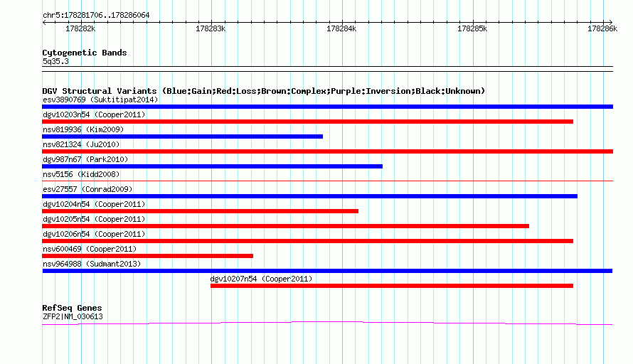
Task: Click the blue esv27557 gain bar
Action: (309, 196)
